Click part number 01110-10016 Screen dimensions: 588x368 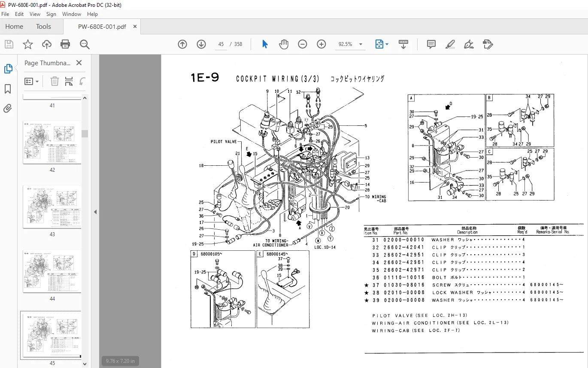click(x=404, y=277)
